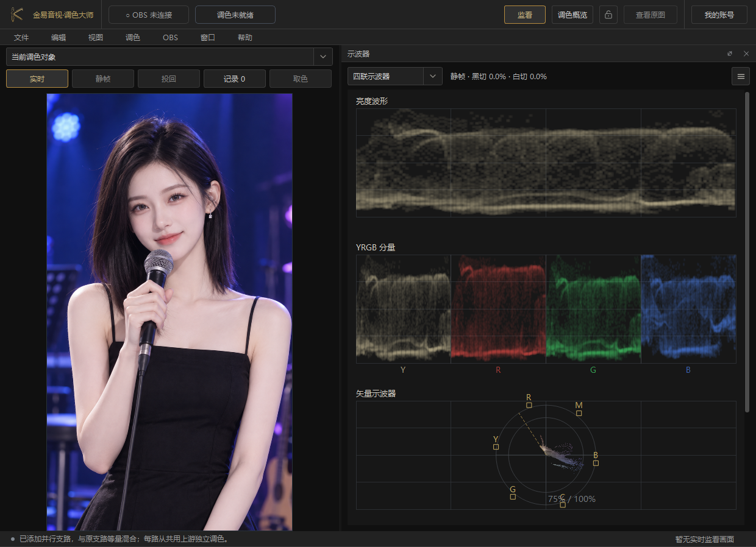
Task: Select the 投回 mode button
Action: 169,79
